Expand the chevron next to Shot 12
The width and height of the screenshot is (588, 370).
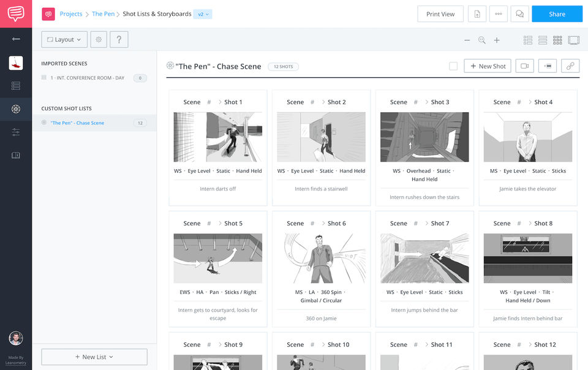click(530, 344)
